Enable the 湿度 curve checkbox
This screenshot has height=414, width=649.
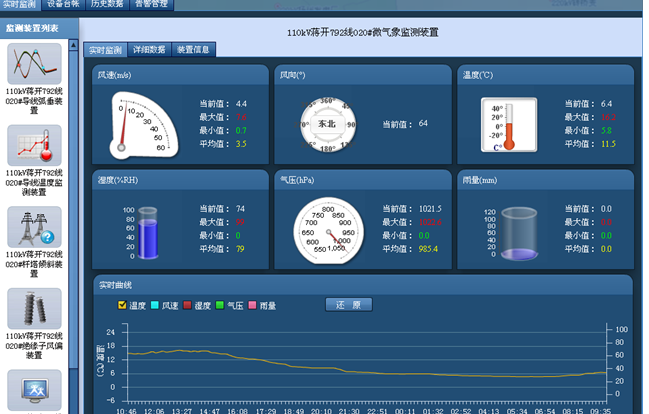click(188, 304)
